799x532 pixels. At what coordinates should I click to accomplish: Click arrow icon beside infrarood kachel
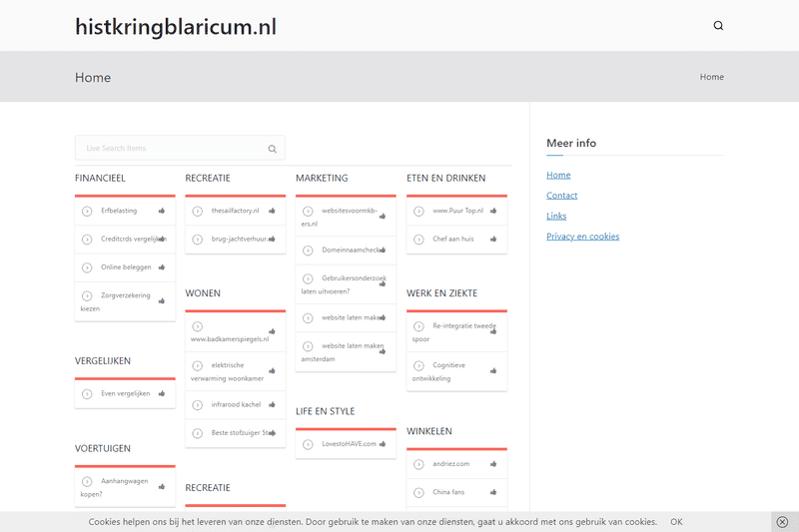198,405
